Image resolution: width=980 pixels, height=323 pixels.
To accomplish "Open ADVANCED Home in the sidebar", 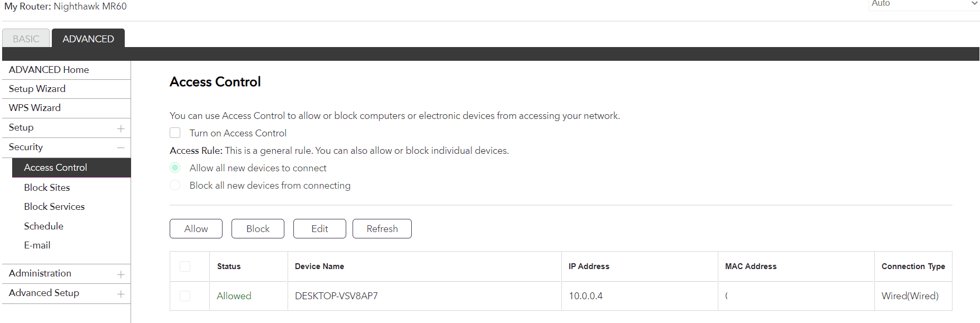I will (49, 70).
